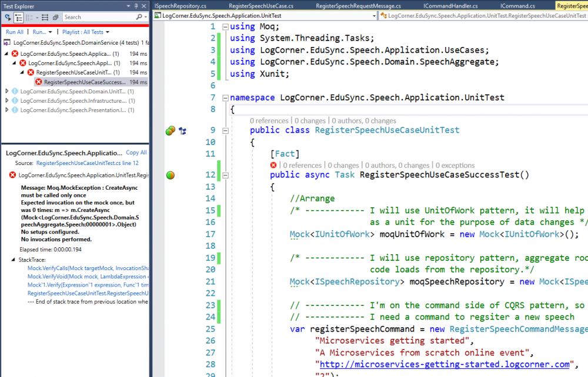This screenshot has width=588, height=377.
Task: Click the Test Explorer search field
Action: [x=97, y=18]
